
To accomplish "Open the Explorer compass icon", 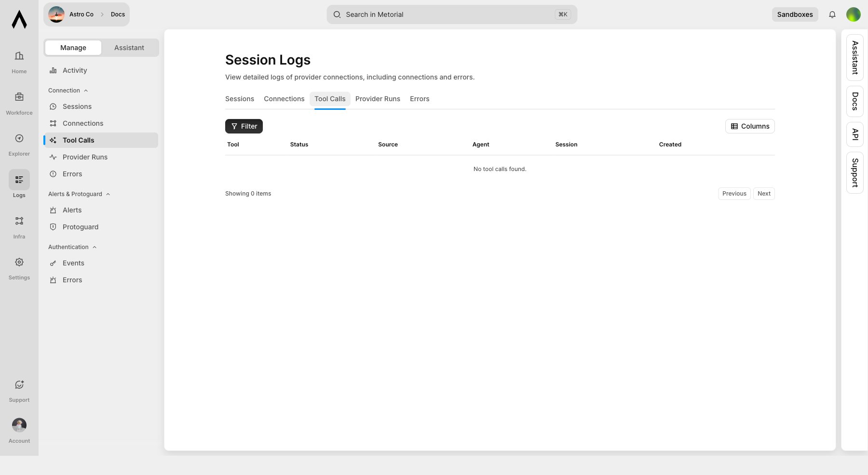I will (x=19, y=138).
